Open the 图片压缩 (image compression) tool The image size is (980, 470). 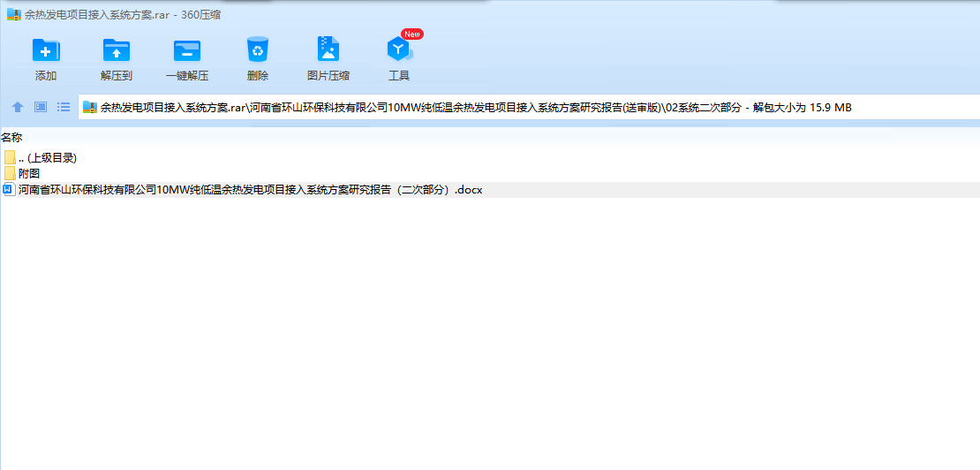[x=328, y=49]
